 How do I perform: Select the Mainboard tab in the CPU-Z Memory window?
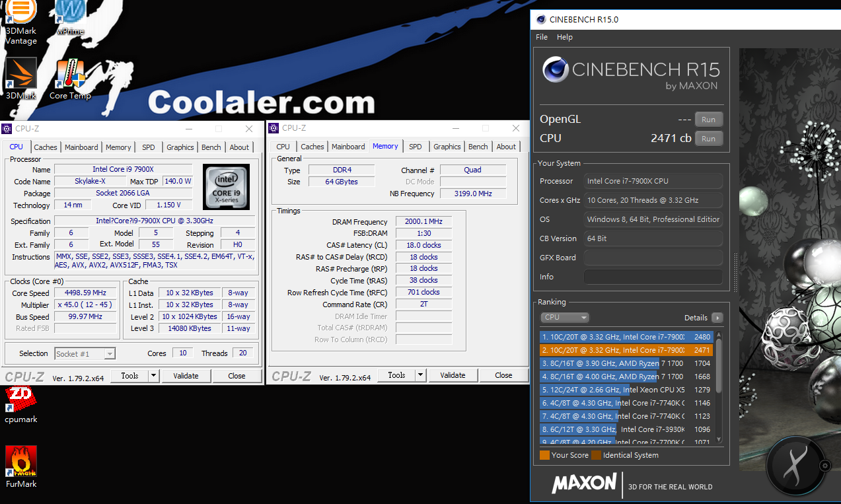348,147
